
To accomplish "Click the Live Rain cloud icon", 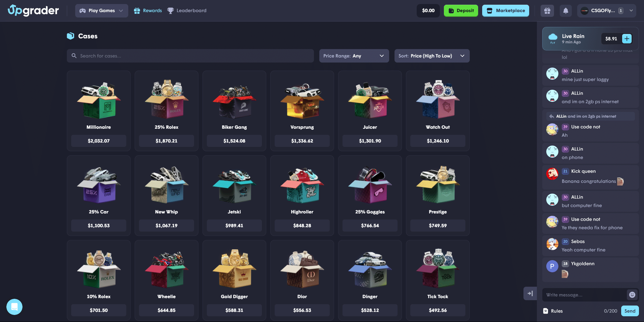I will pyautogui.click(x=553, y=38).
